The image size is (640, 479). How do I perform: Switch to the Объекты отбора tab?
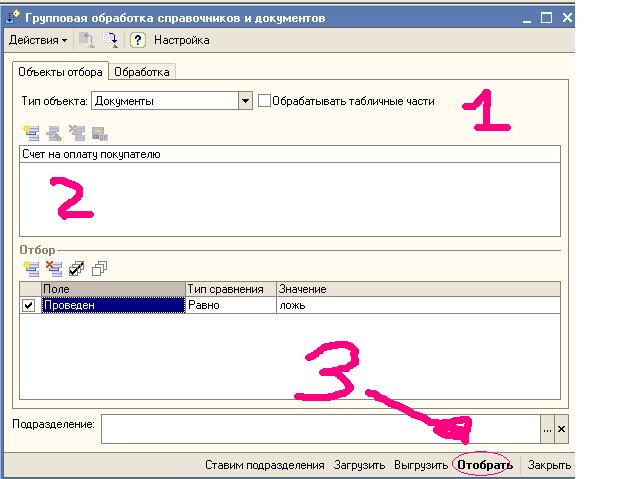pyautogui.click(x=60, y=72)
